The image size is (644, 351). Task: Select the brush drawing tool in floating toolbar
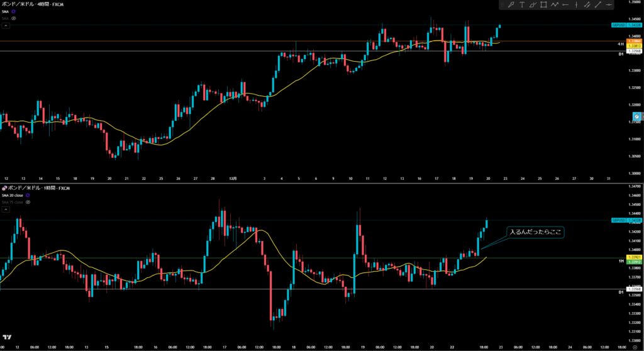pos(511,5)
